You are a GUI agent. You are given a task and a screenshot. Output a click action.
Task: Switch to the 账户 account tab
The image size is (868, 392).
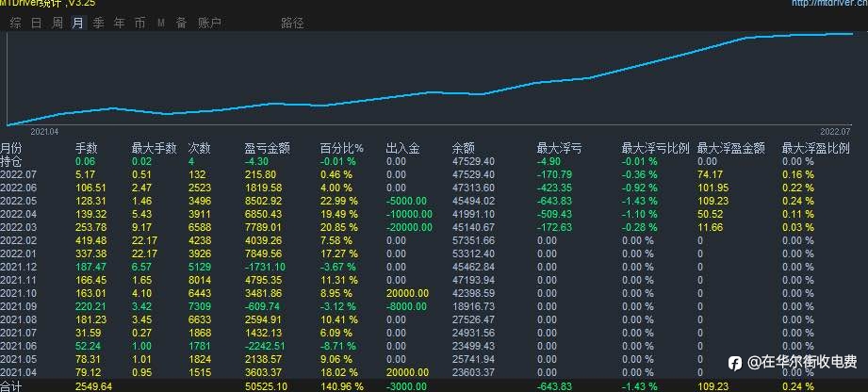210,24
